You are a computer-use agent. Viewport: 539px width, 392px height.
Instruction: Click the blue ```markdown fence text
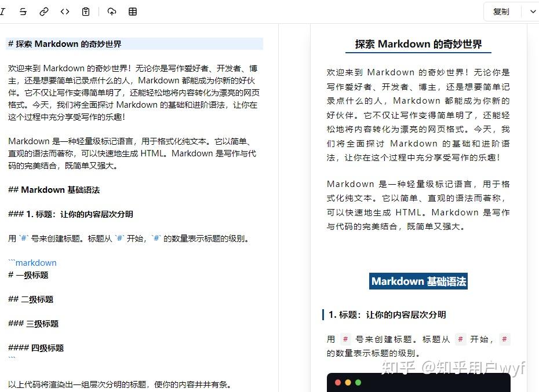(32, 262)
